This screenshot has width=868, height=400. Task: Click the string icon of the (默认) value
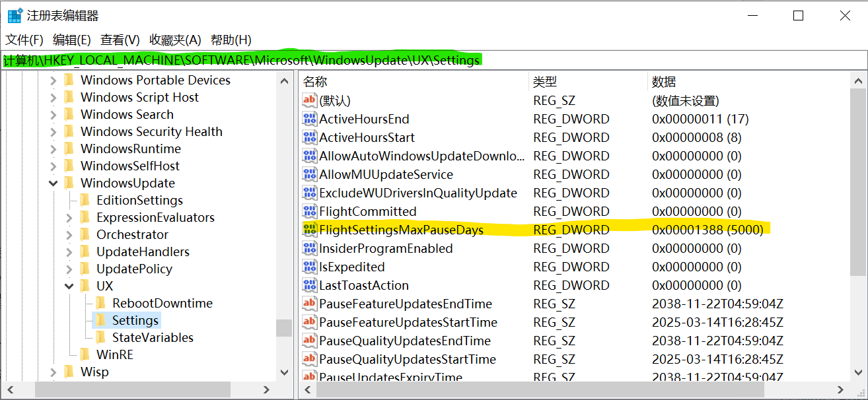(309, 100)
